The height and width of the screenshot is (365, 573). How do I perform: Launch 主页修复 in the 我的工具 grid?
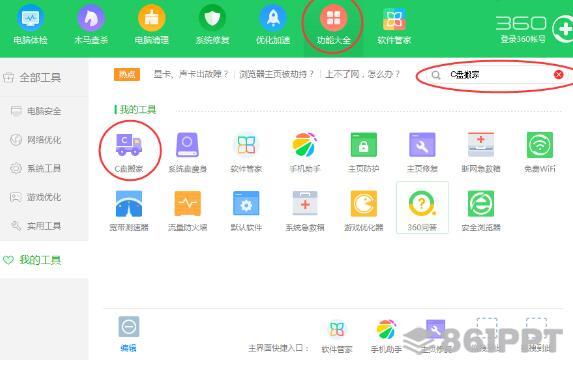[422, 153]
